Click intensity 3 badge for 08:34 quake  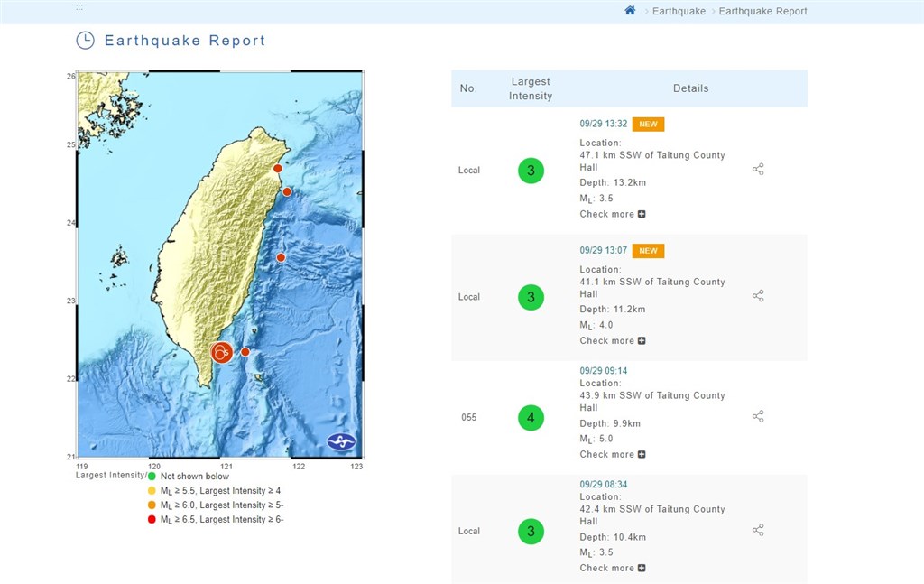coord(531,531)
